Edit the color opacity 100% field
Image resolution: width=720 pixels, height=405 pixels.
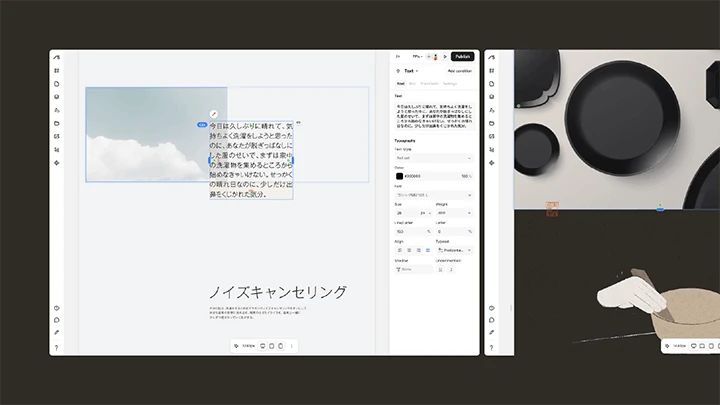tap(466, 176)
